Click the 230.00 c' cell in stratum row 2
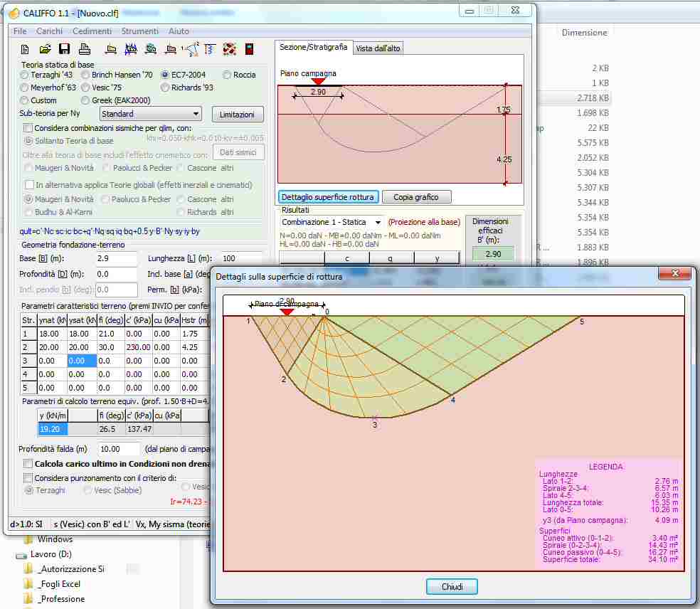Screen dimensions: 700x609 pyautogui.click(x=138, y=347)
